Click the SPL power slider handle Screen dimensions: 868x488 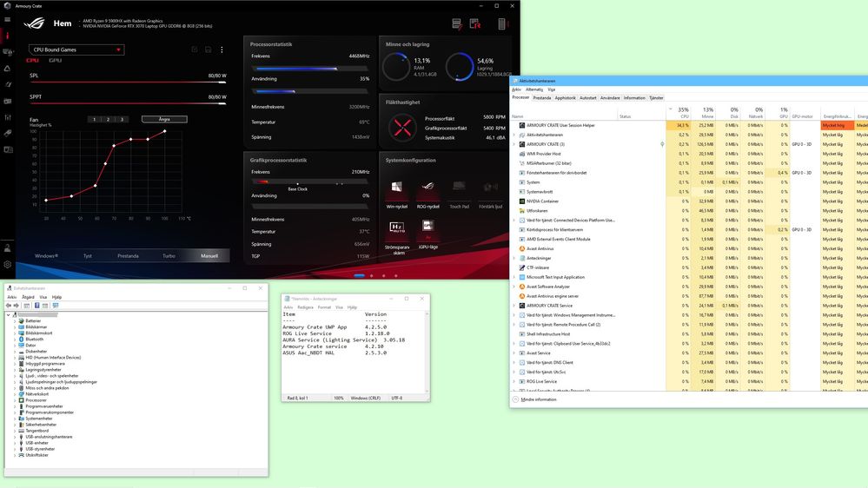(222, 82)
